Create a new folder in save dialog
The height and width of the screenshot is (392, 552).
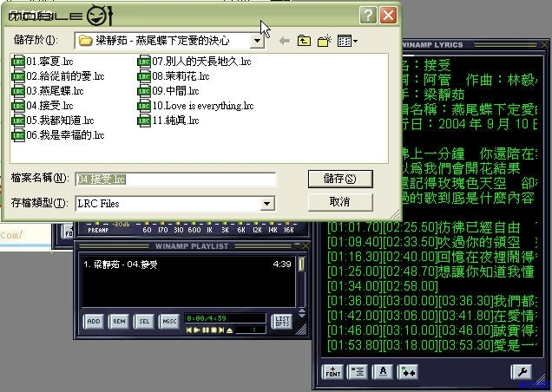click(x=325, y=41)
